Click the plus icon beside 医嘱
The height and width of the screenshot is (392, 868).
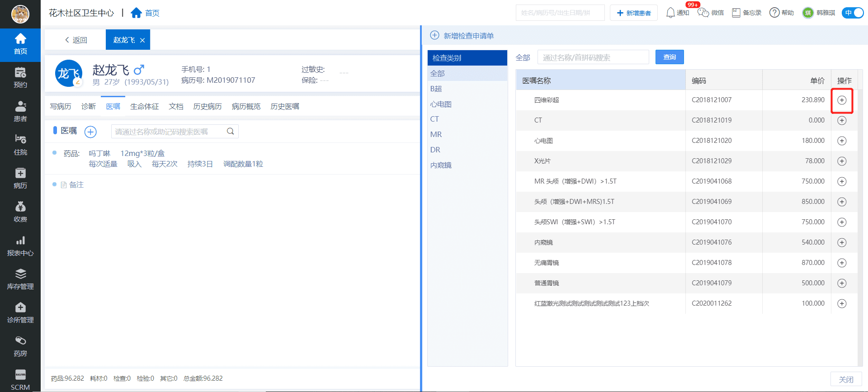pos(90,132)
